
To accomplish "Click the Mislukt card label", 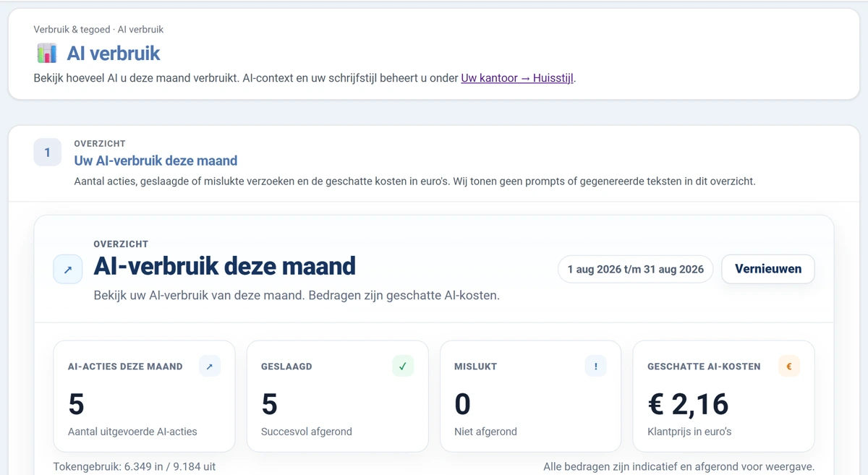I will 476,367.
